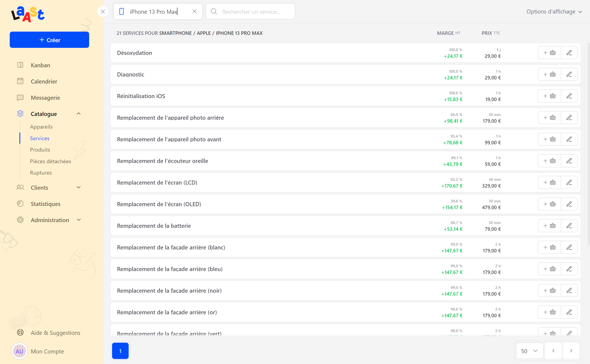The width and height of the screenshot is (590, 364).
Task: Add écran (OLED) replacement to basket
Action: pos(549,204)
